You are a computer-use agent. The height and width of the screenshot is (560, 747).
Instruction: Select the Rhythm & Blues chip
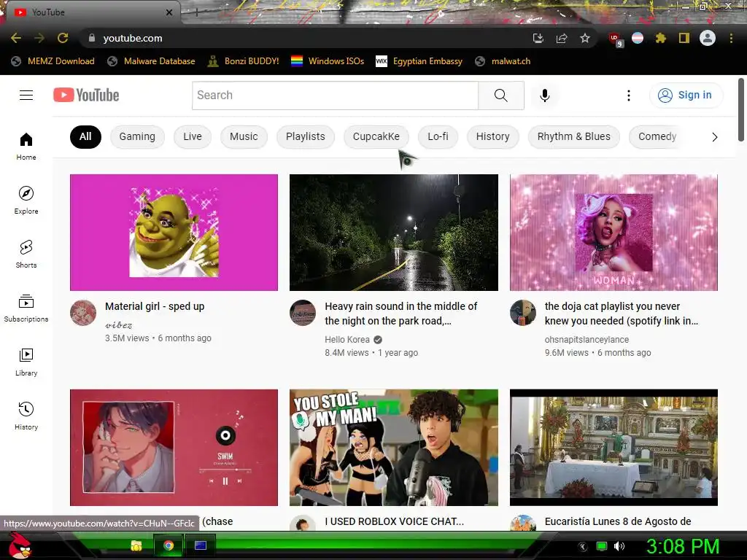point(573,136)
